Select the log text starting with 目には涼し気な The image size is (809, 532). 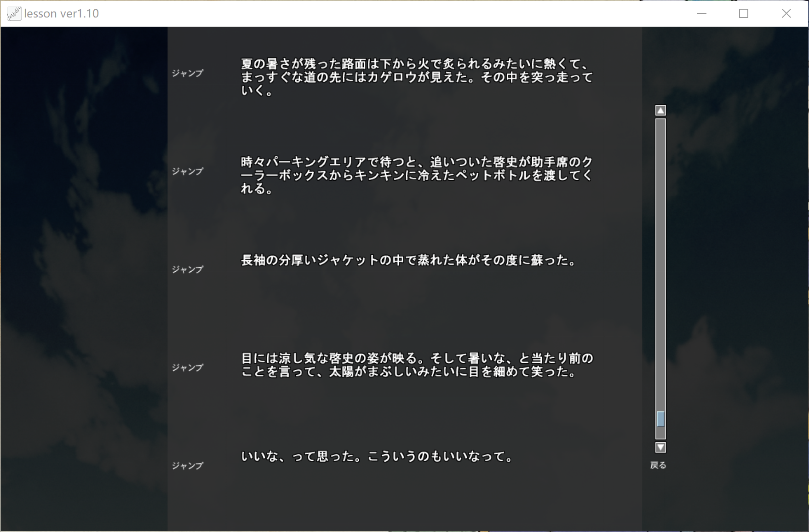pos(417,365)
